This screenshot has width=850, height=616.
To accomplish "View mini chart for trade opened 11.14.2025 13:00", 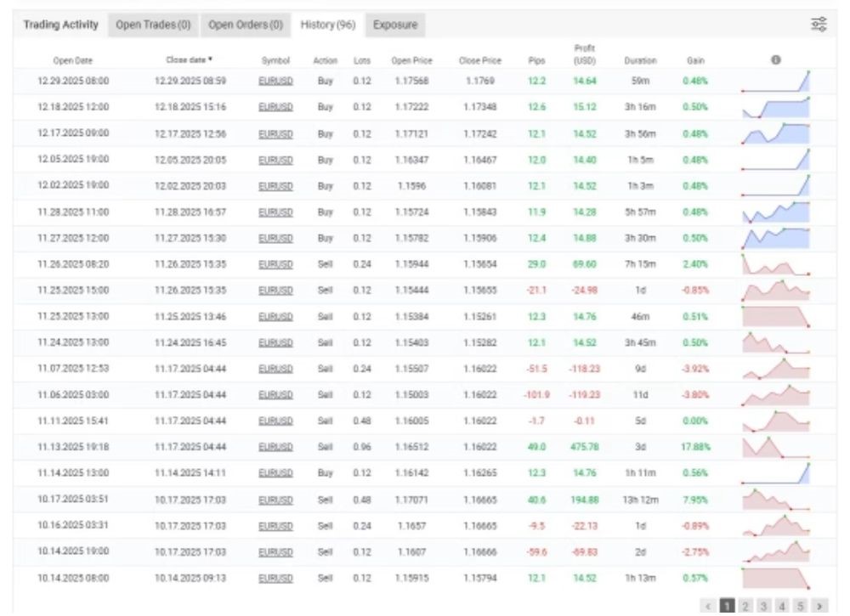I will pos(776,473).
